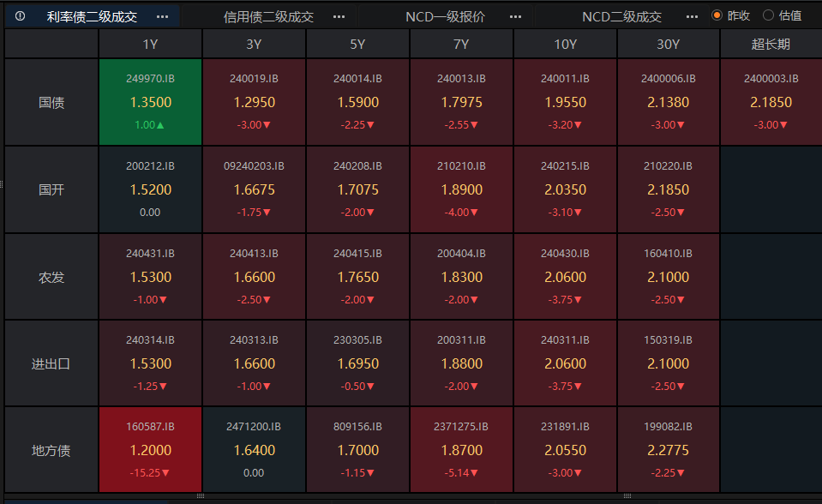Select the 估值 radio button
The width and height of the screenshot is (822, 504).
[768, 15]
